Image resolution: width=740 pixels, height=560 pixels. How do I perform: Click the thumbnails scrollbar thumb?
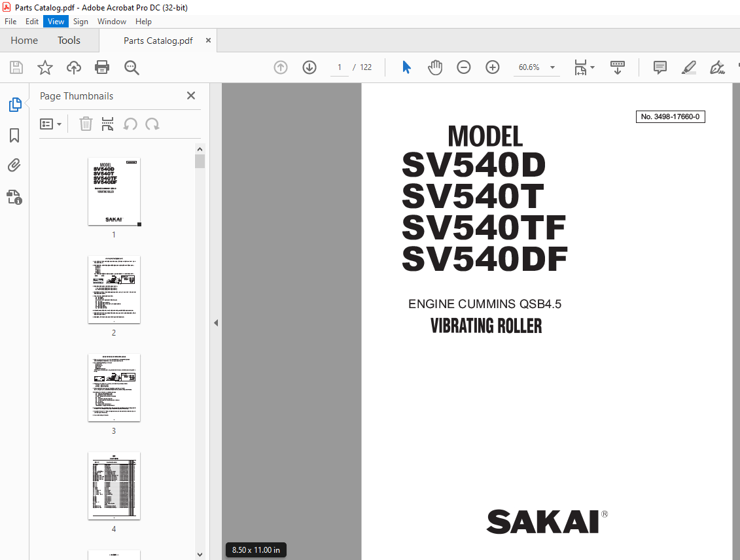click(x=200, y=162)
